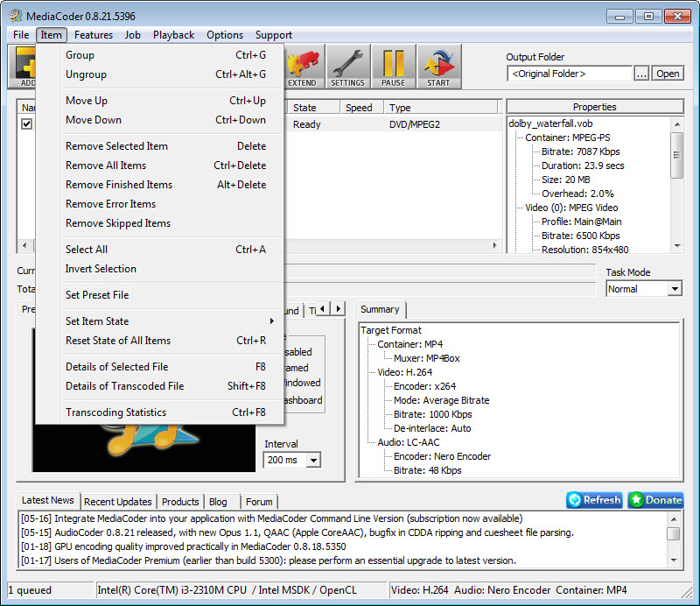Click the Output Folder text field

pos(569,74)
